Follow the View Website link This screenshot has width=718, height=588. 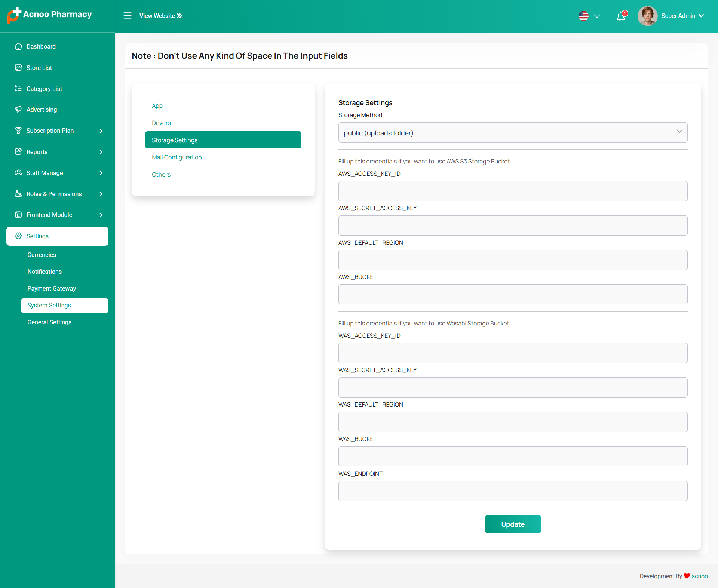coord(161,16)
